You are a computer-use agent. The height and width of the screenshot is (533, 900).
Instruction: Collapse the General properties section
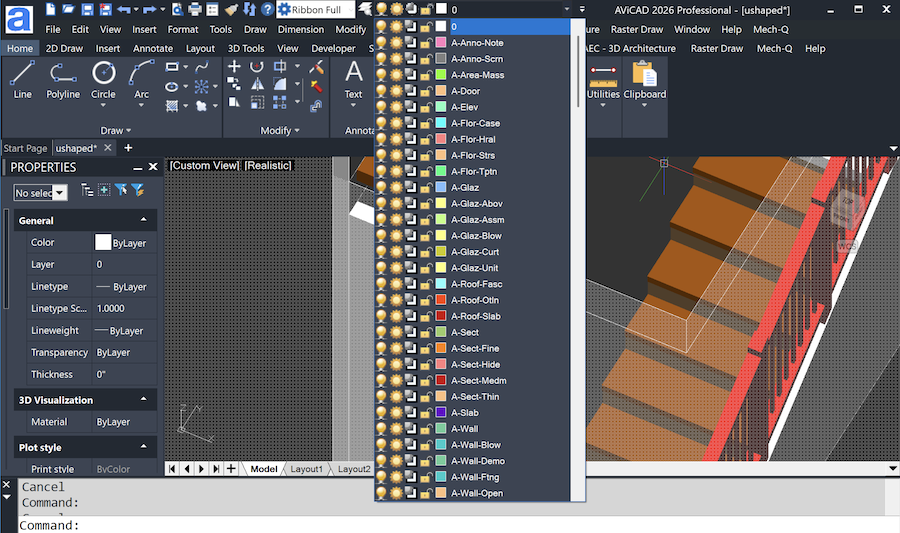pyautogui.click(x=143, y=220)
